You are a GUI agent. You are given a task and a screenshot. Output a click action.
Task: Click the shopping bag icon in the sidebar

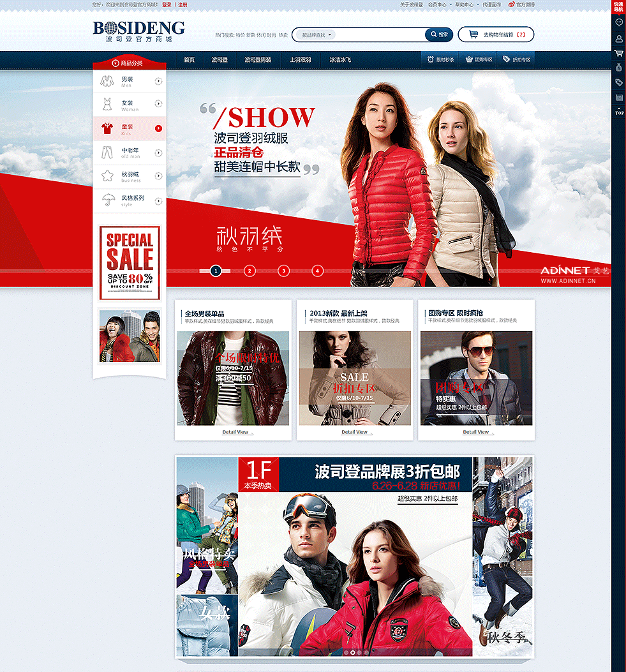[619, 97]
